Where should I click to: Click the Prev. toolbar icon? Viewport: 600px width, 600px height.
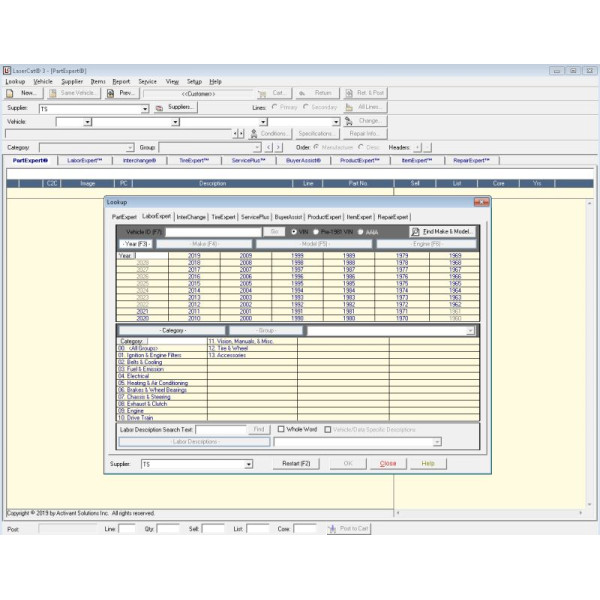tap(111, 93)
